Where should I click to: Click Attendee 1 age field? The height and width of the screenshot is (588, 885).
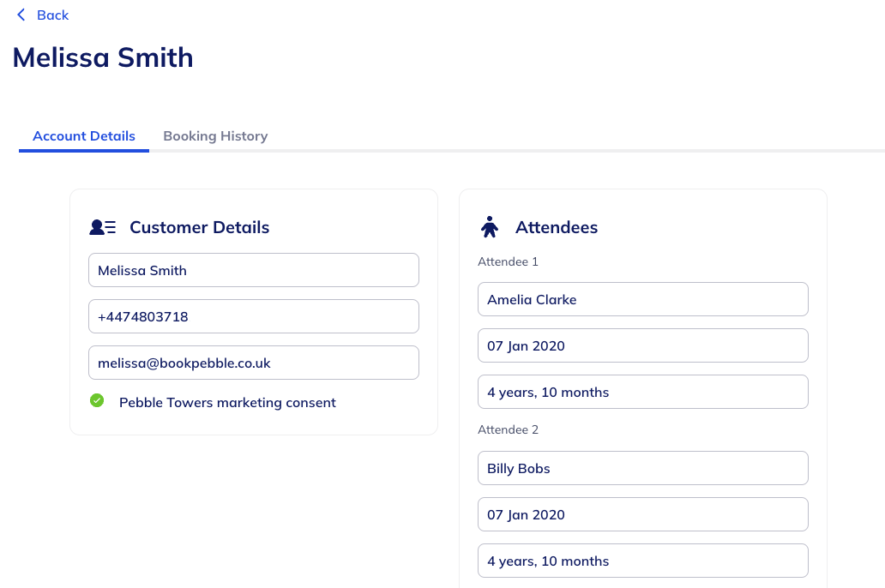643,392
